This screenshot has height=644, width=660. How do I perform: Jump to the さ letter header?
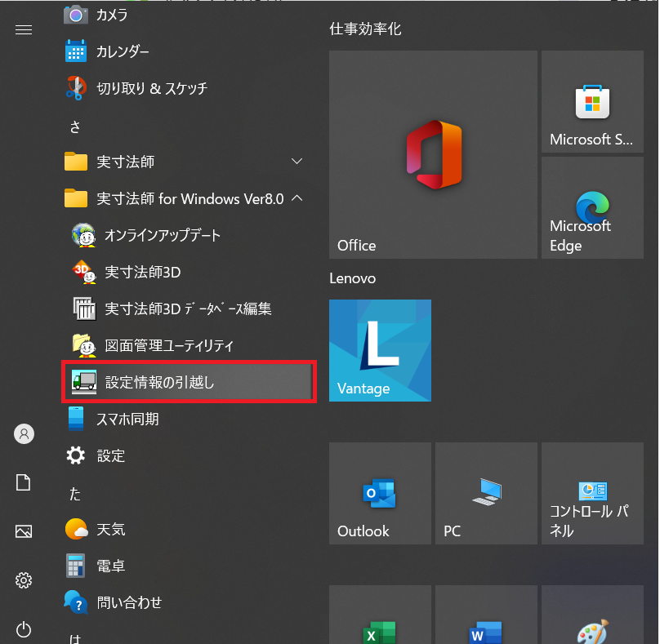pos(75,127)
